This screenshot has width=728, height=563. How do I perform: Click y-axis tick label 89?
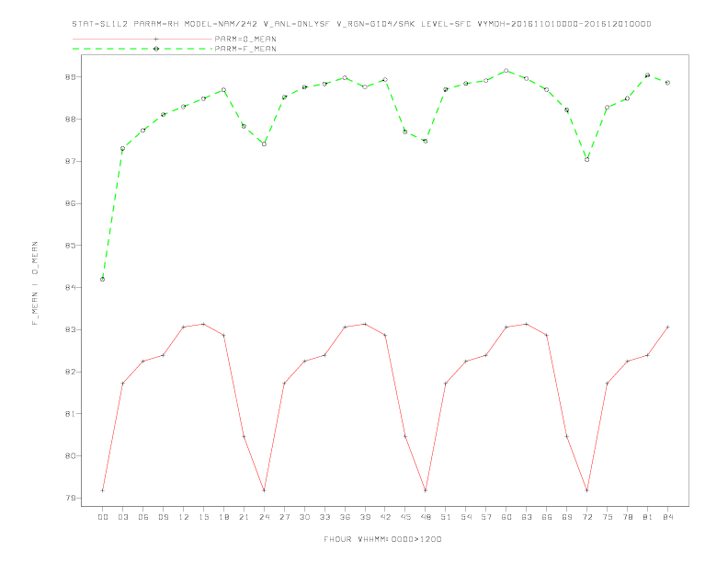70,77
